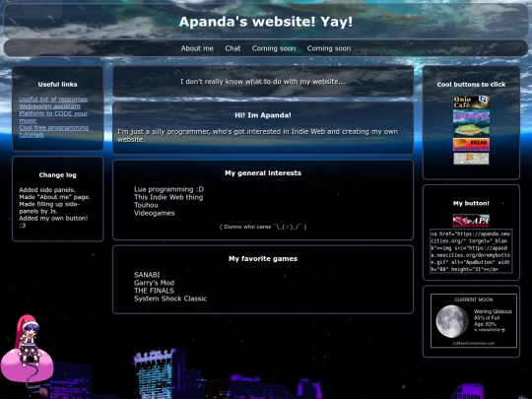Image resolution: width=532 pixels, height=399 pixels.
Task: Open Useful list of resources link
Action: point(53,100)
